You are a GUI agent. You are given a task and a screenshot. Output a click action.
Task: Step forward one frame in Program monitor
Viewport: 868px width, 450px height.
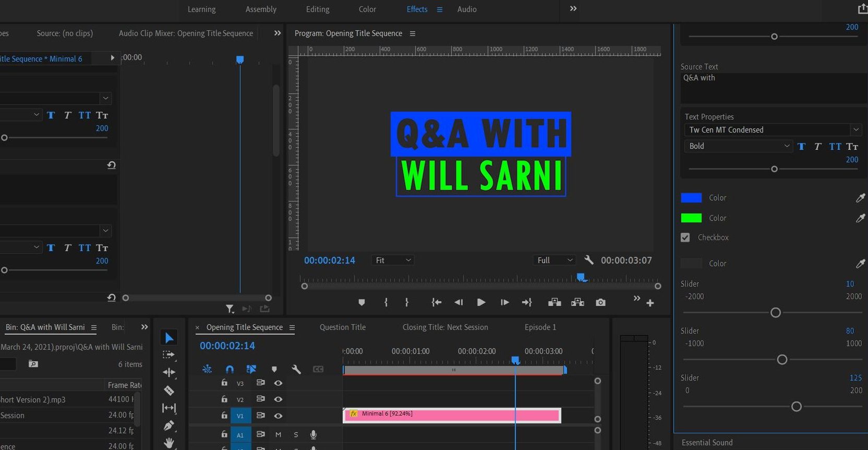coord(504,302)
